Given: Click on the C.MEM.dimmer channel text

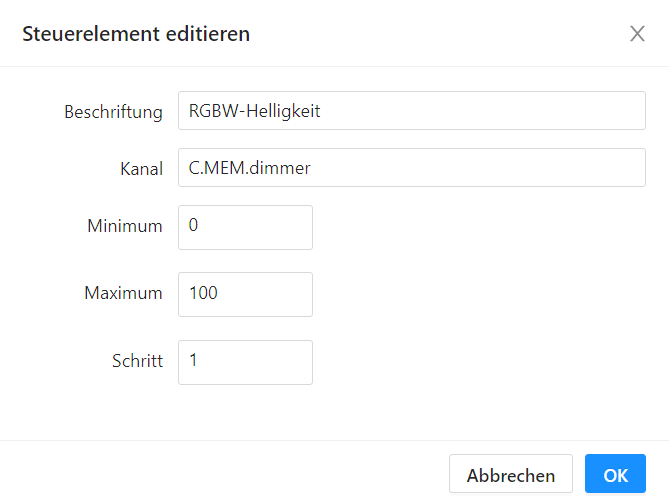Looking at the screenshot, I should click(x=249, y=168).
